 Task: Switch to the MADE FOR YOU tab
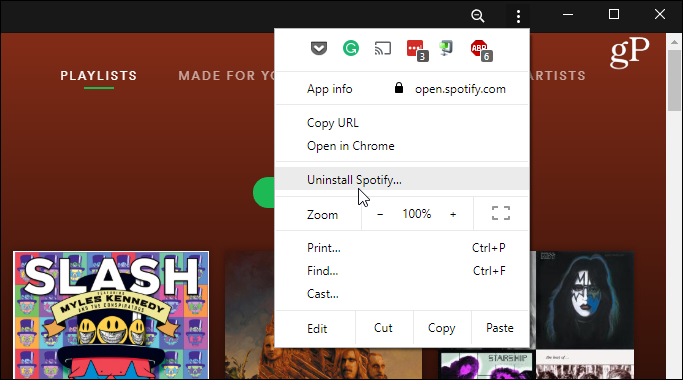pyautogui.click(x=227, y=76)
